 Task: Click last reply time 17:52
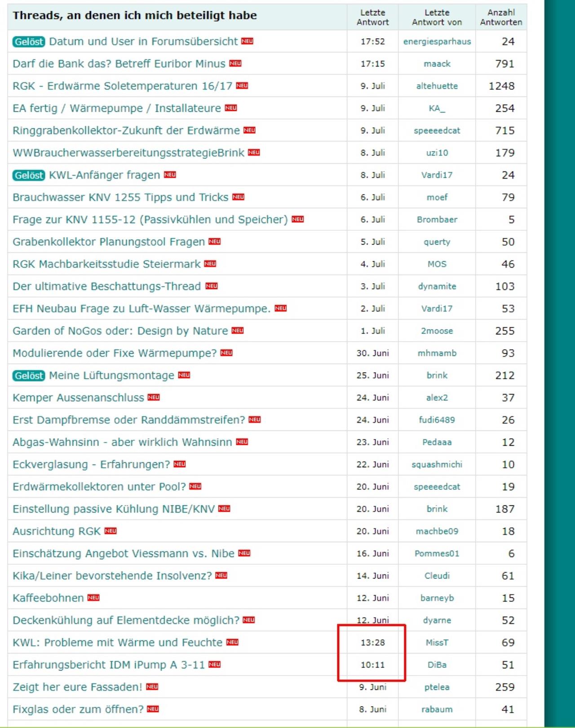click(x=373, y=41)
